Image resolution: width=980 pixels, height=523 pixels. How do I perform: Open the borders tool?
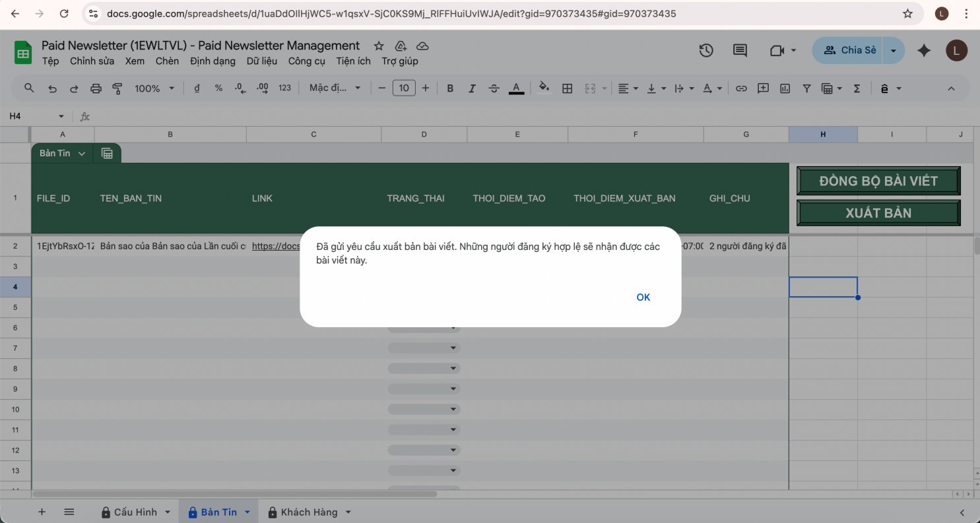click(567, 88)
